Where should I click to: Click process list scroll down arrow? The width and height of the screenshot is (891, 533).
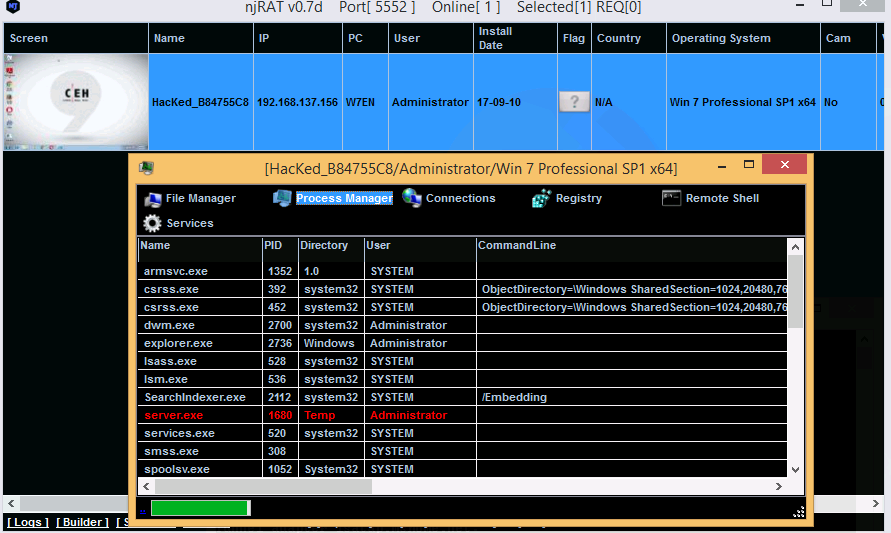796,470
